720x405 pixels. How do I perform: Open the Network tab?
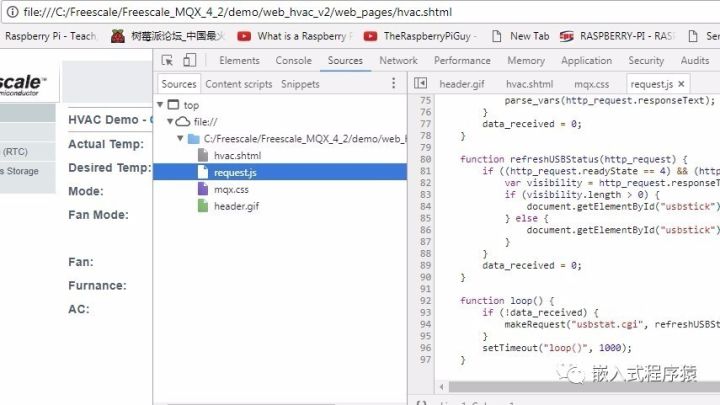coord(398,61)
